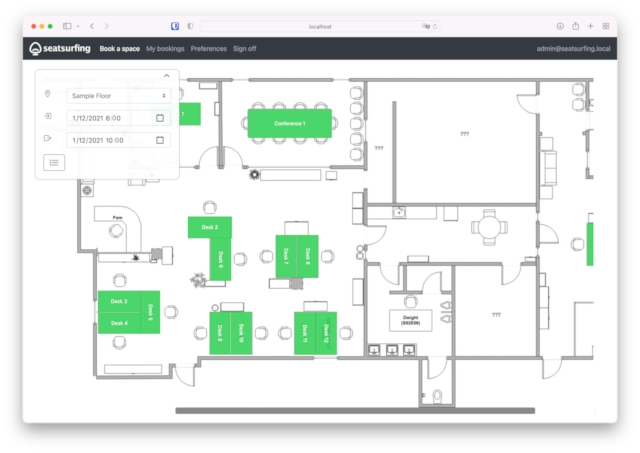Pick Desk 9 on the map

(x=220, y=333)
